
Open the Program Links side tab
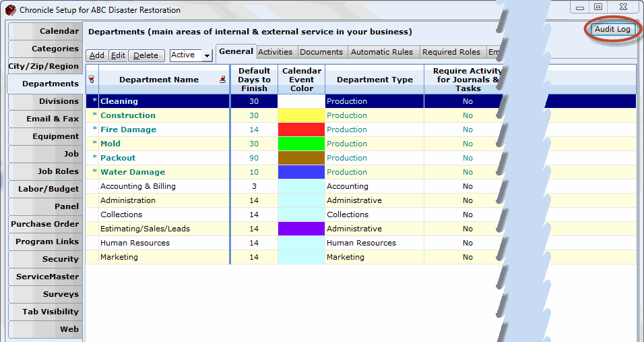(x=45, y=241)
